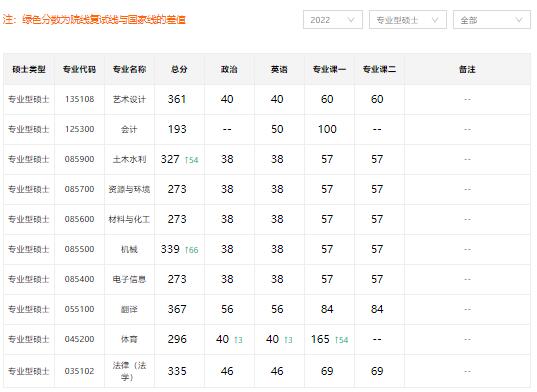The width and height of the screenshot is (537, 392).
Task: Select major code 055100
Action: pos(79,309)
